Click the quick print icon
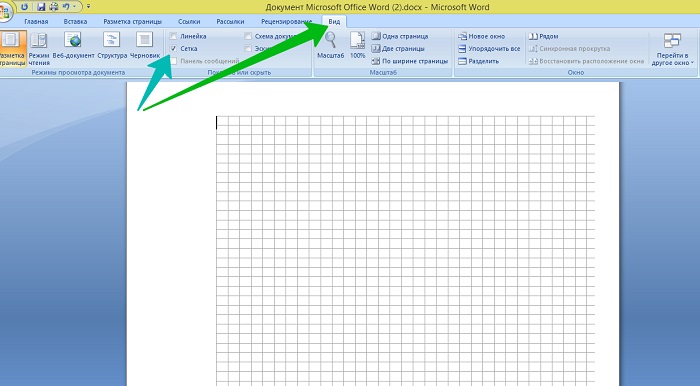 pyautogui.click(x=54, y=7)
